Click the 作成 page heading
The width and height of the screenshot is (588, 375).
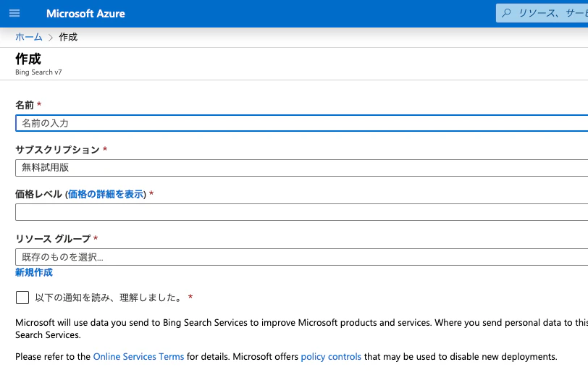point(28,59)
